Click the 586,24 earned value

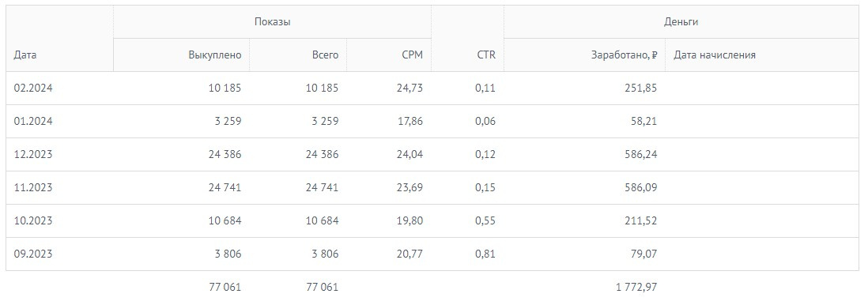[640, 154]
